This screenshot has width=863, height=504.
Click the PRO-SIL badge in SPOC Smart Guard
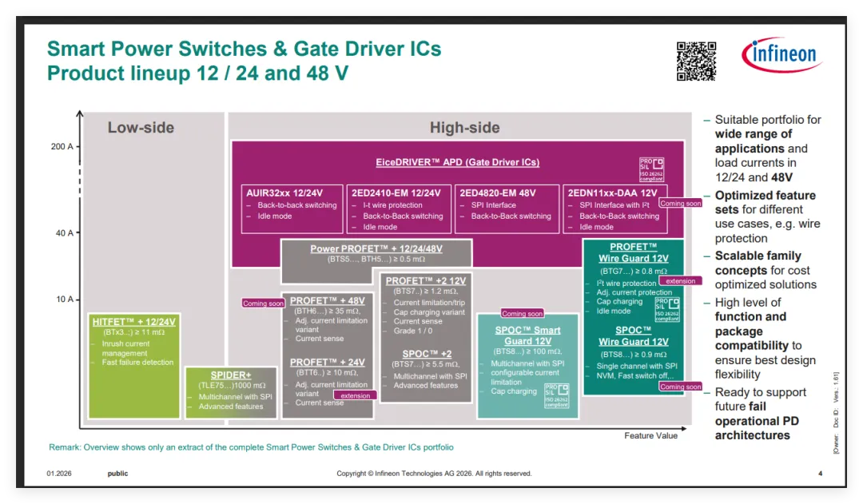tap(556, 395)
